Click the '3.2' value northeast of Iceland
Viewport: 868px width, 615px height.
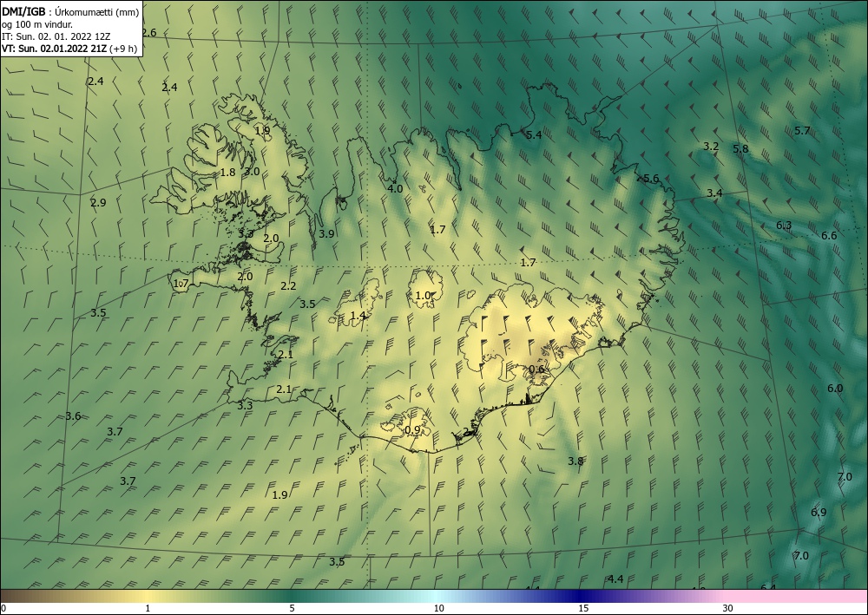pos(711,147)
